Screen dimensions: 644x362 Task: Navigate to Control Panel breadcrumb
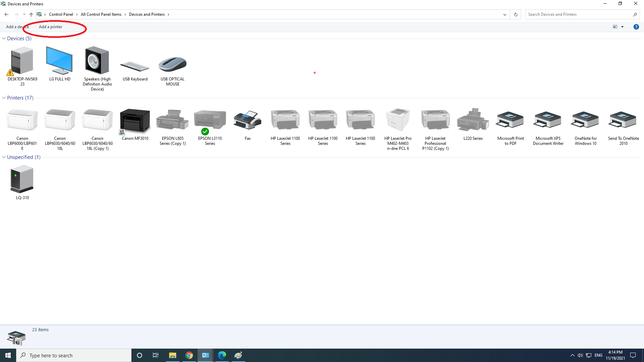pyautogui.click(x=61, y=14)
